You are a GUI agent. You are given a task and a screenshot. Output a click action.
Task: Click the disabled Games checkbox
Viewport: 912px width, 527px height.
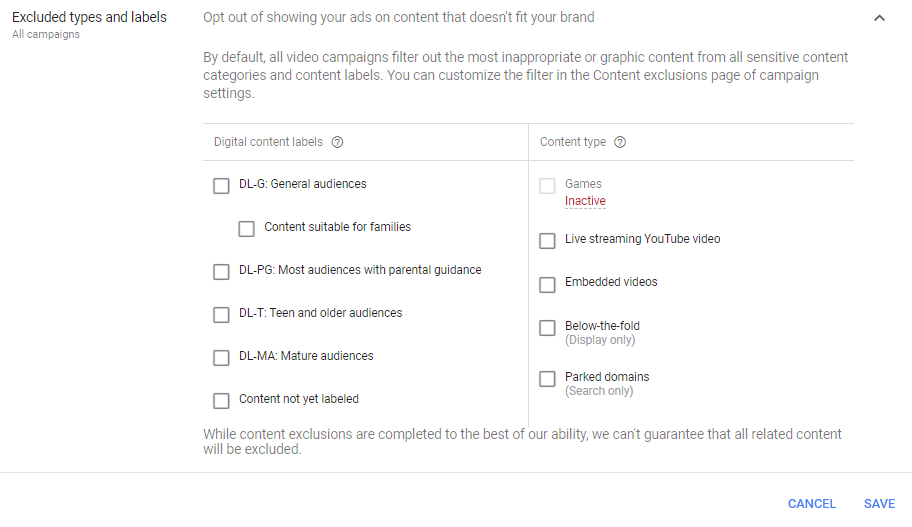tap(547, 186)
